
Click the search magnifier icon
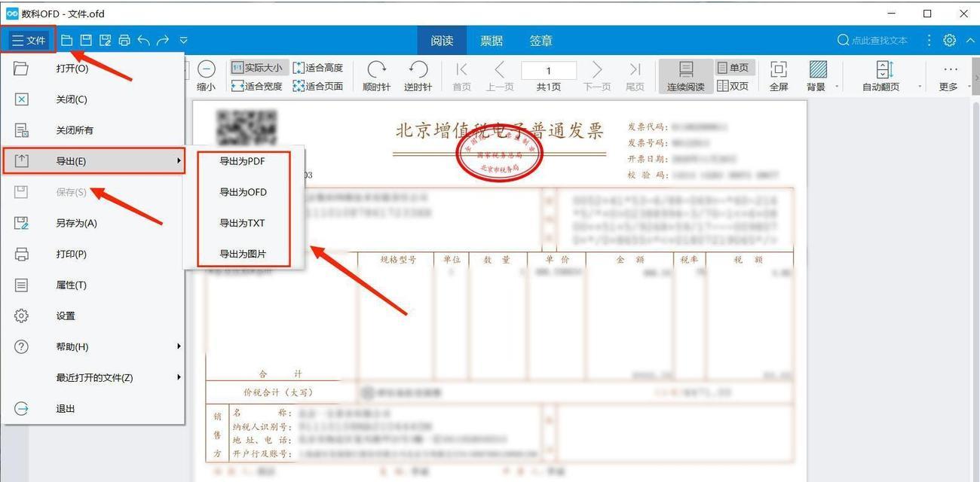843,40
